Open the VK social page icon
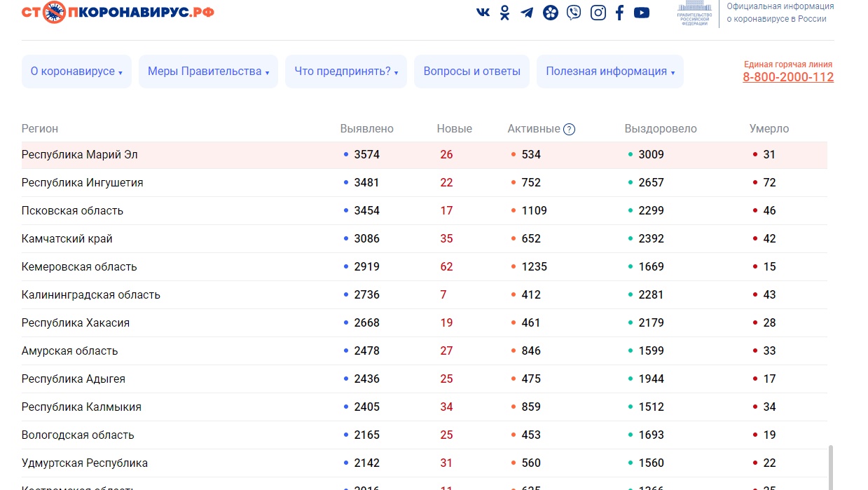868x490 pixels. 483,13
